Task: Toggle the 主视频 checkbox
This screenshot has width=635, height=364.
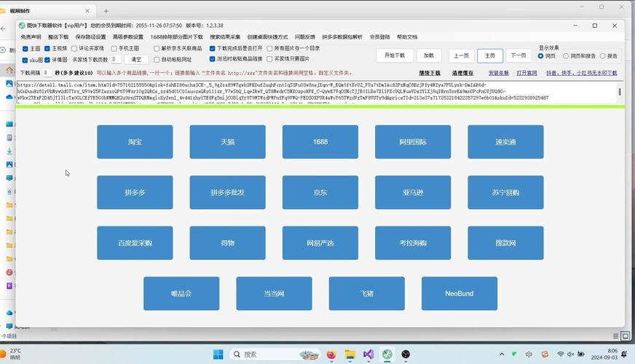Action: click(x=47, y=49)
